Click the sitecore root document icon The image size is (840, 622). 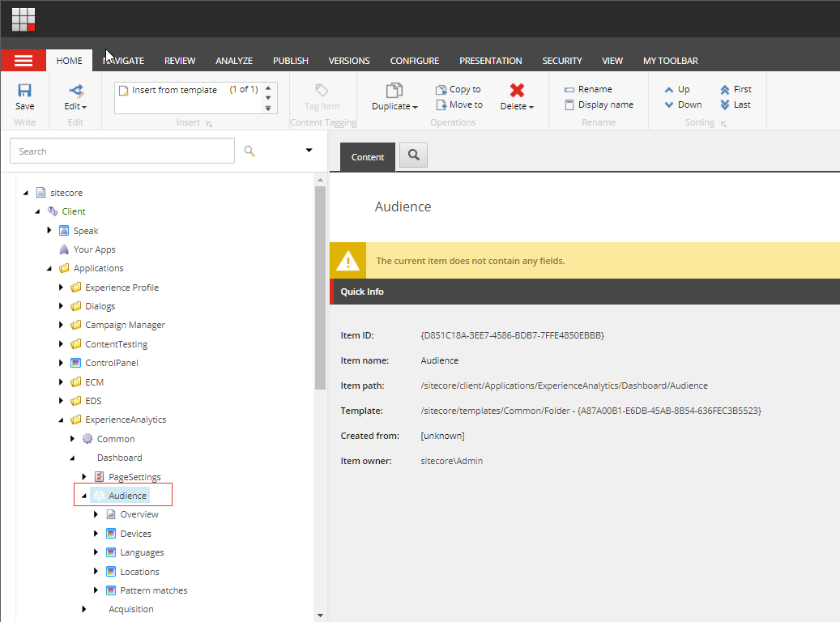click(x=41, y=192)
